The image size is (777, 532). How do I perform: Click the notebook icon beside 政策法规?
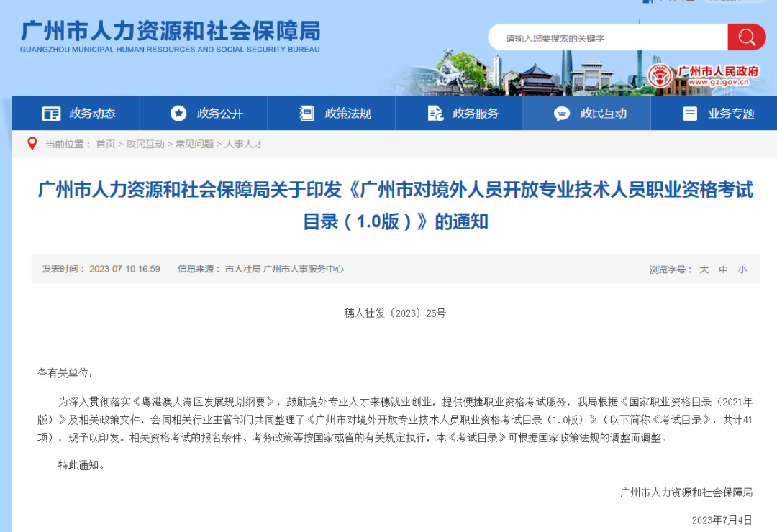click(x=306, y=114)
